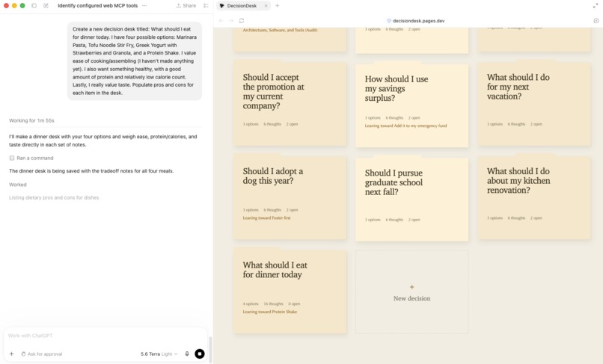Click the Architectures, Software, and Tools (Audit) text

(280, 30)
